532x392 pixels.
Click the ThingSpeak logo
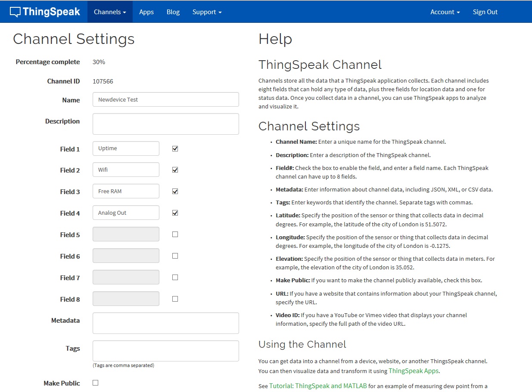pyautogui.click(x=45, y=12)
